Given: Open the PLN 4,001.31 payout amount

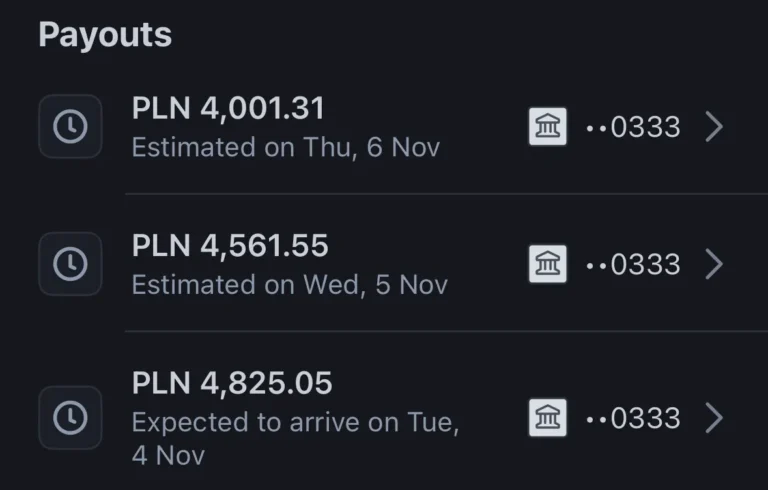Looking at the screenshot, I should [228, 109].
